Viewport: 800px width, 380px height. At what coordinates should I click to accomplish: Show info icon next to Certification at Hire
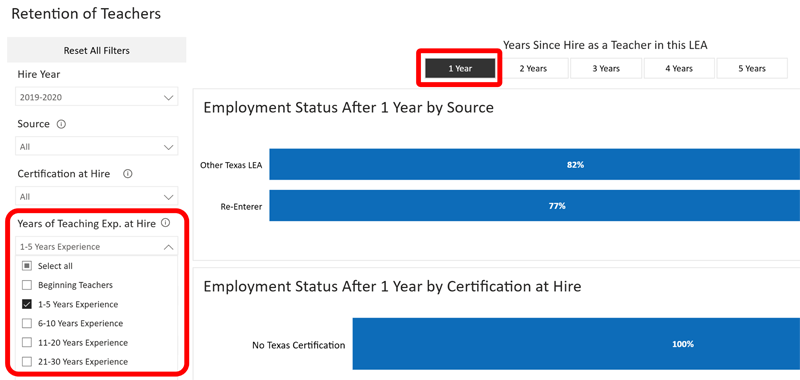[128, 174]
